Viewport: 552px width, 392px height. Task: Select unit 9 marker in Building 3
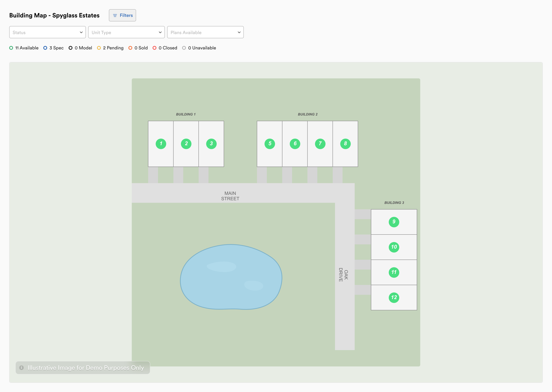(x=394, y=222)
